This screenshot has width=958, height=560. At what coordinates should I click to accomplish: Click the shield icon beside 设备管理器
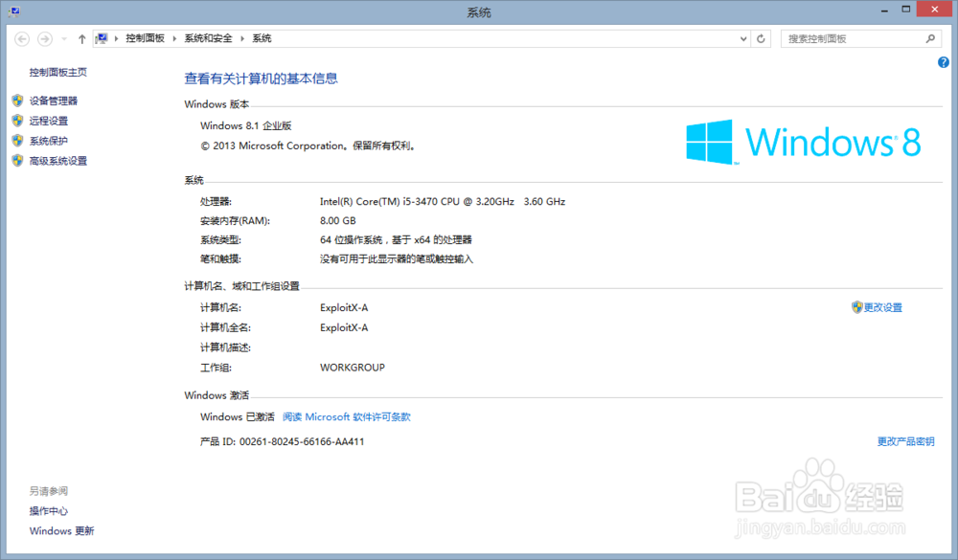point(17,101)
